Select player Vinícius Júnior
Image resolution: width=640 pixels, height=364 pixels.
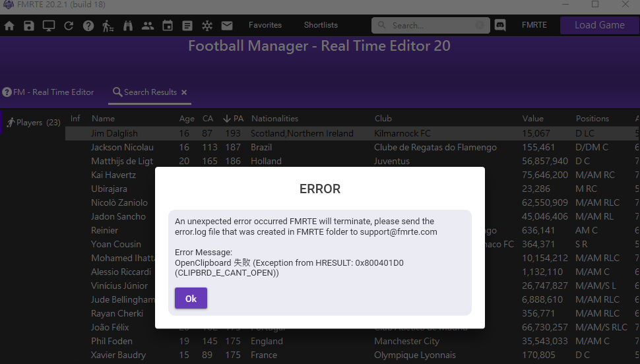119,286
